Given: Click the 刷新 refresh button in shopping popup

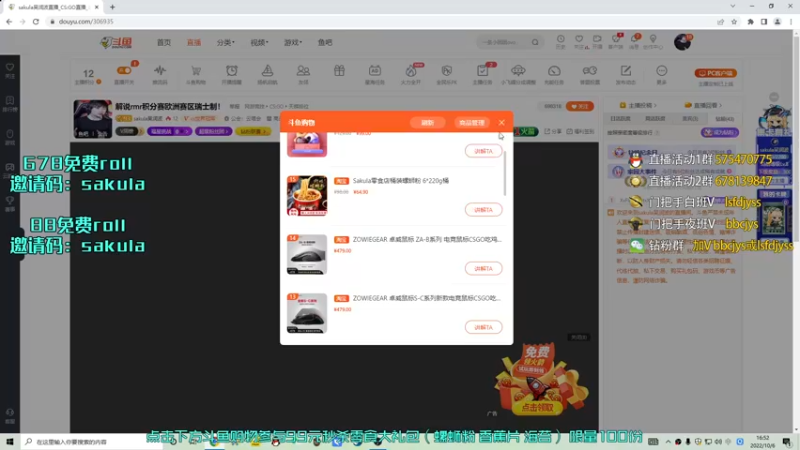Looking at the screenshot, I should 428,123.
